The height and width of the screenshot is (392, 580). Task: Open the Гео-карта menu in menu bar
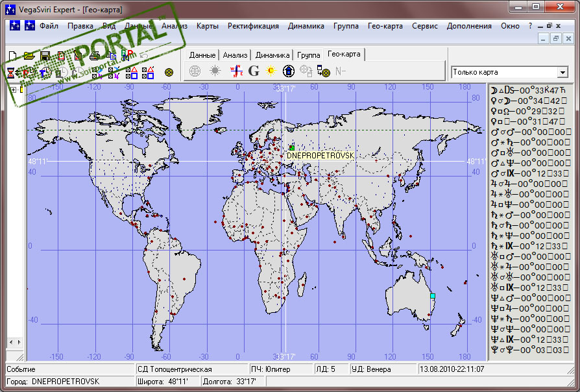(x=385, y=26)
